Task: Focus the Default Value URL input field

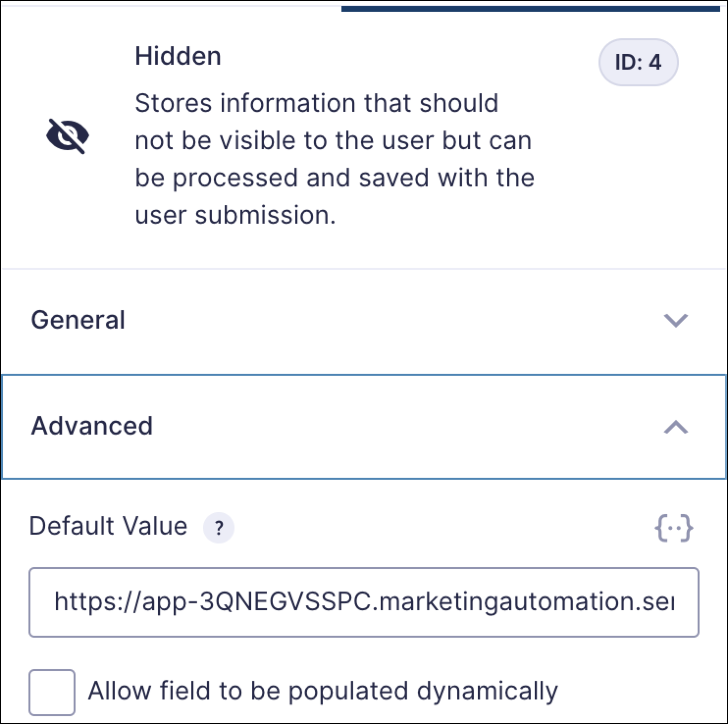Action: (x=364, y=602)
